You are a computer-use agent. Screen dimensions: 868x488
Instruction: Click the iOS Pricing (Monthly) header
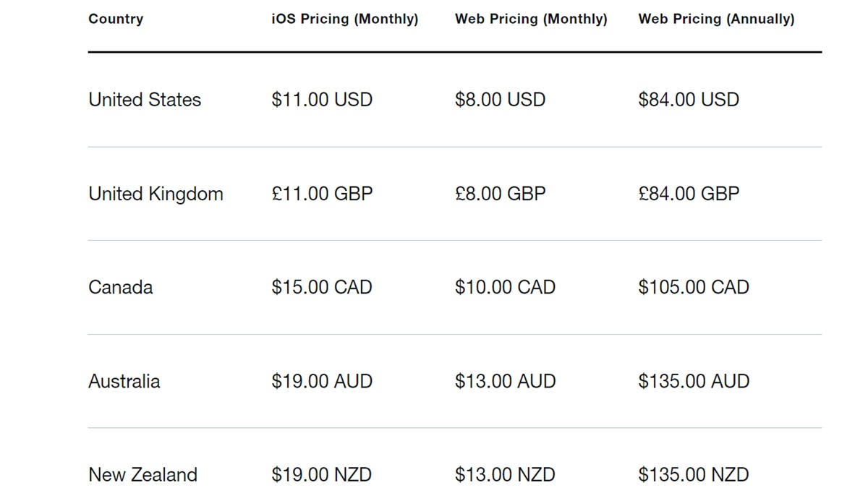(x=344, y=20)
